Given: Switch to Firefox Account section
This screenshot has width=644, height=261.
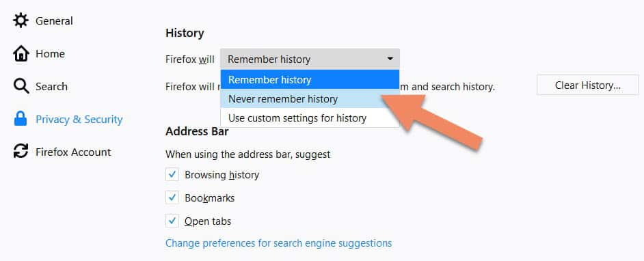Looking at the screenshot, I should pyautogui.click(x=73, y=152).
